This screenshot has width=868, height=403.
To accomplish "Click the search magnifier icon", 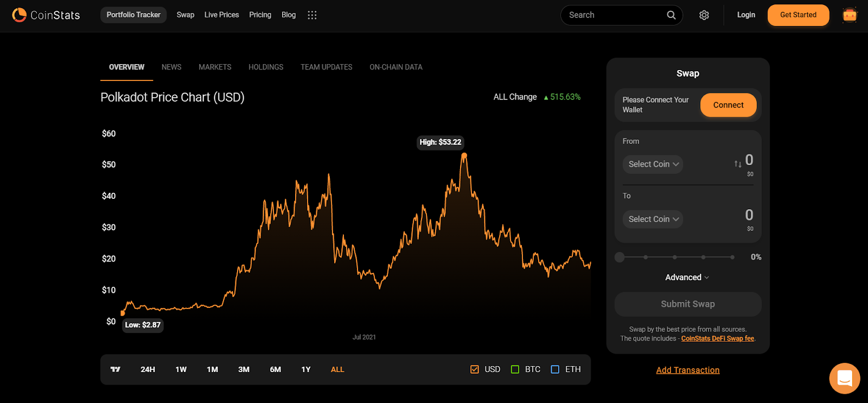I will click(671, 15).
